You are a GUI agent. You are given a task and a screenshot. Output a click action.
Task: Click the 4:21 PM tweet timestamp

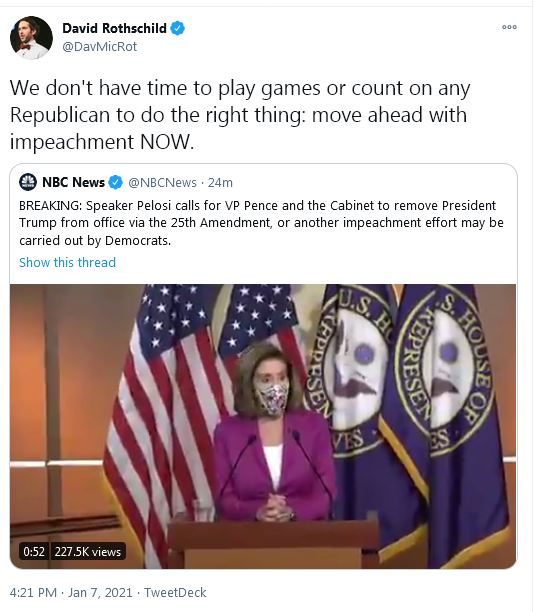(34, 592)
